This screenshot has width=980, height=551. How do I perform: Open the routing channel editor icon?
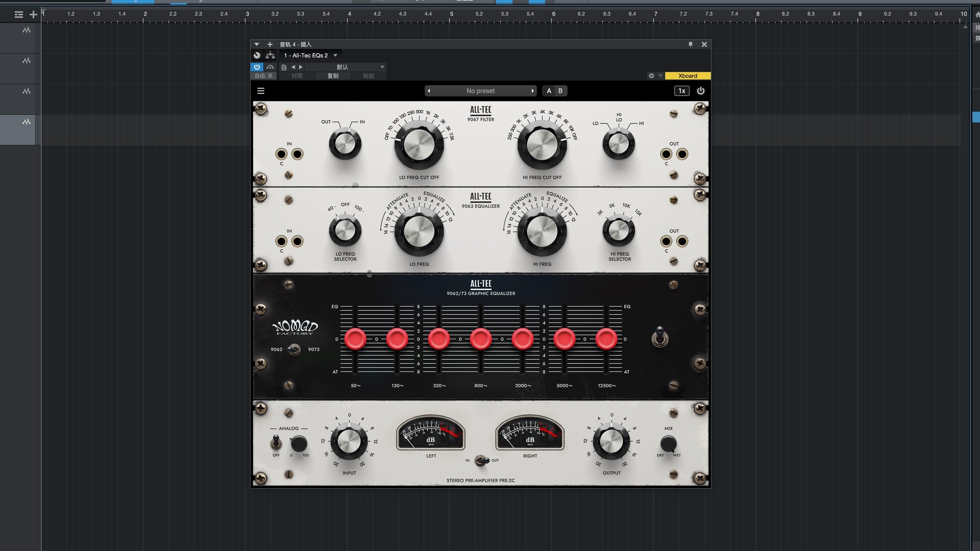(271, 55)
